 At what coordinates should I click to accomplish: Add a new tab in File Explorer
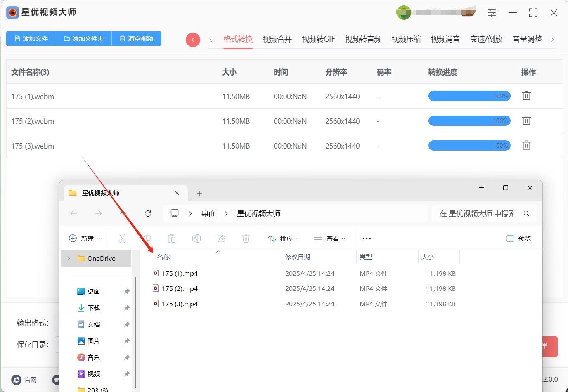click(200, 193)
